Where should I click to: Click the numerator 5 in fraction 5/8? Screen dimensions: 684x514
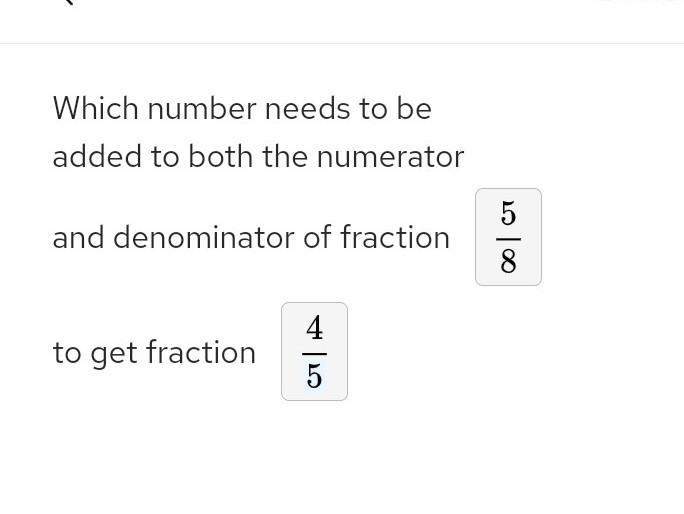pos(508,214)
